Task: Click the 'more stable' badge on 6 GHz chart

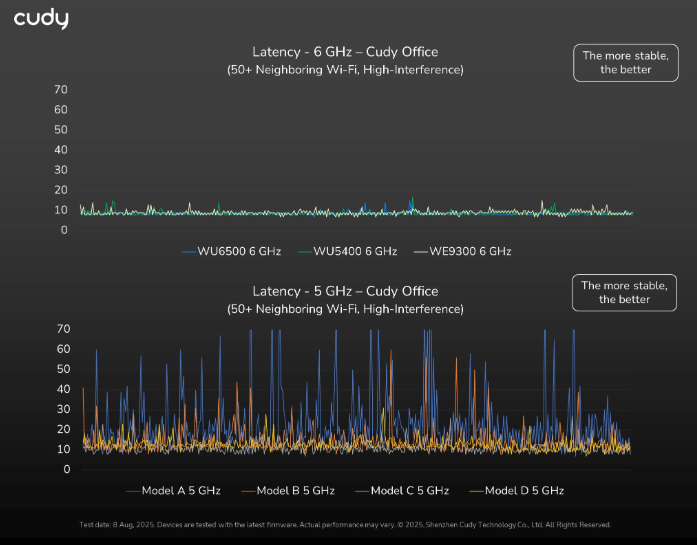Action: click(x=624, y=63)
